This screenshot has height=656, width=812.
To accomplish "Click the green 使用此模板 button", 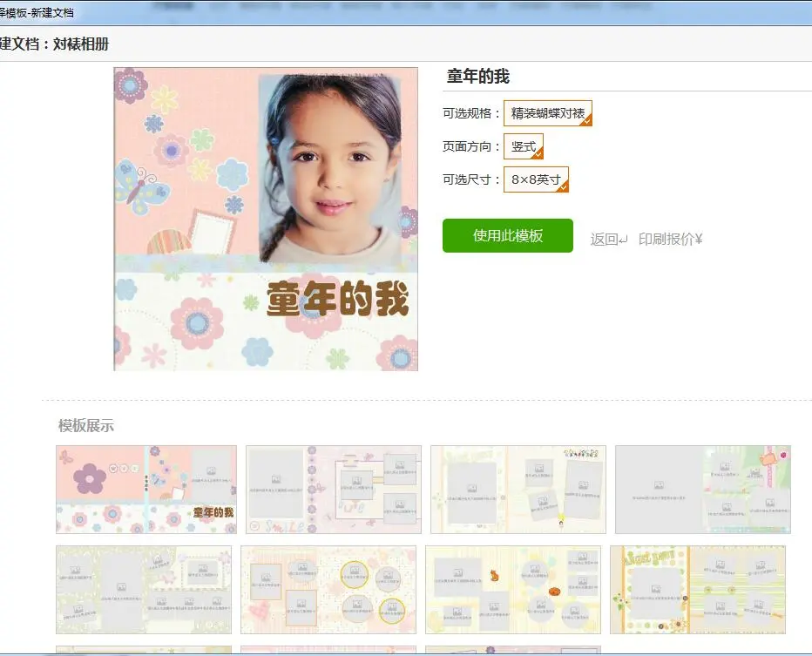I will (507, 235).
